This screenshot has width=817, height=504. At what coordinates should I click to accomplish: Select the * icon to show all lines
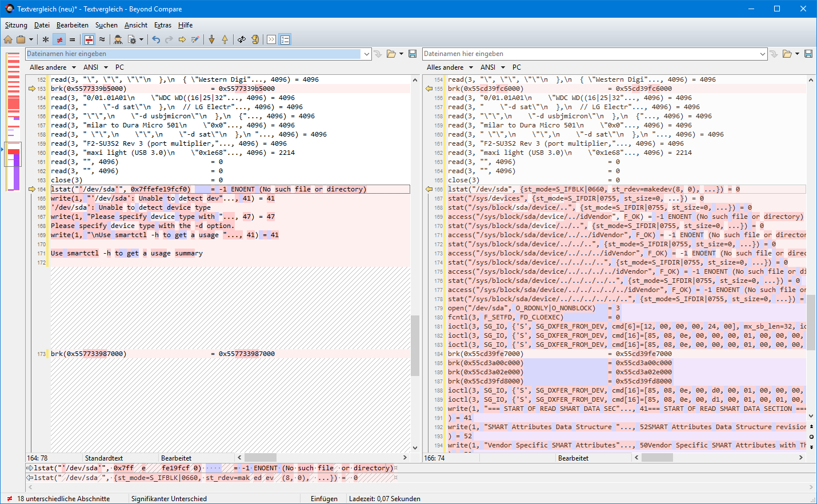click(x=45, y=39)
